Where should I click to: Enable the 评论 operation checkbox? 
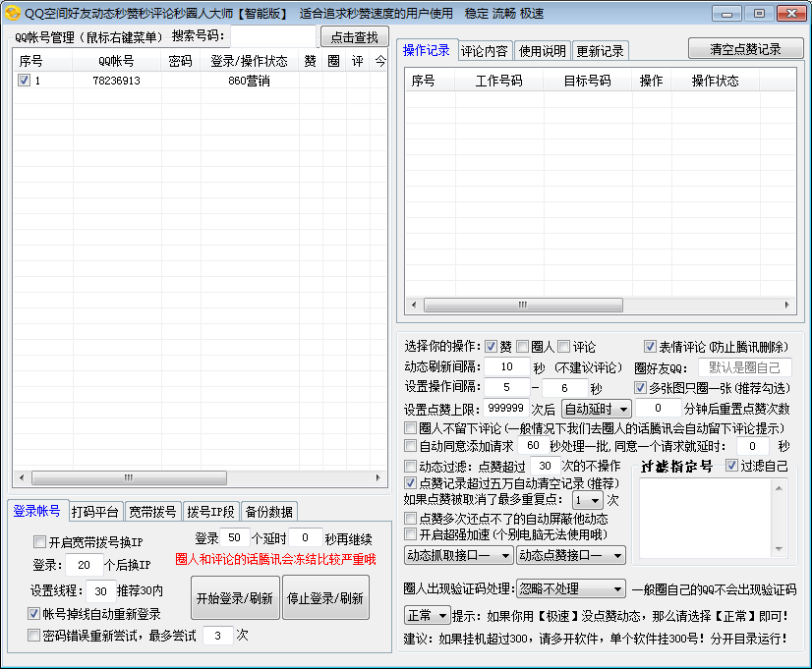[564, 347]
